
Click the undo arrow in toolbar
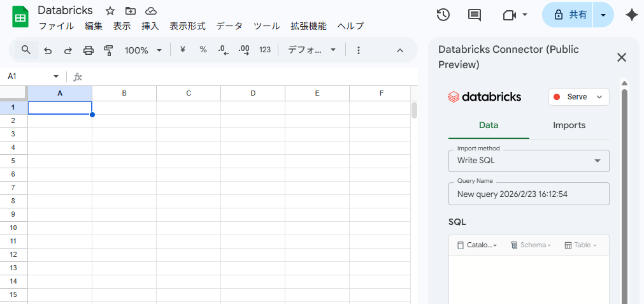pos(48,50)
